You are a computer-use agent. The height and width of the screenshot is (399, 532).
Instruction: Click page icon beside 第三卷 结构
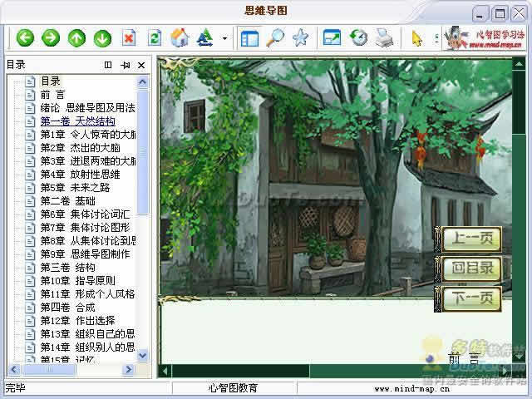[x=30, y=268]
